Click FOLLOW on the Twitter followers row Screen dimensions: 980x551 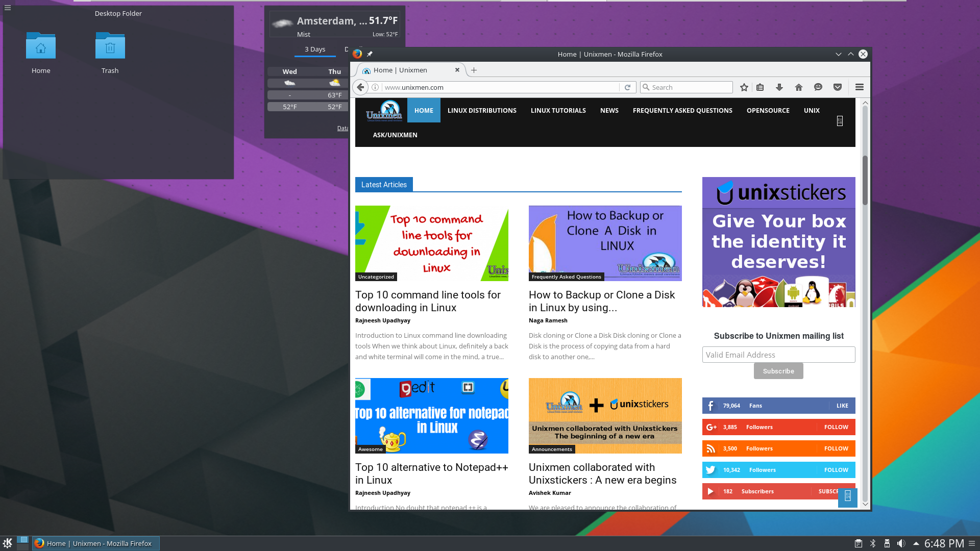836,470
